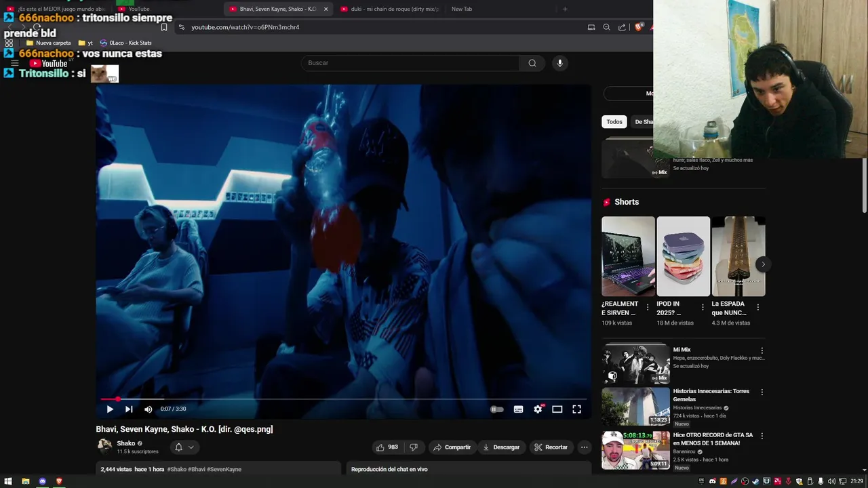This screenshot has height=488, width=868.
Task: Open Historias Innecesarias: Torres Gemelas video
Action: point(711,395)
